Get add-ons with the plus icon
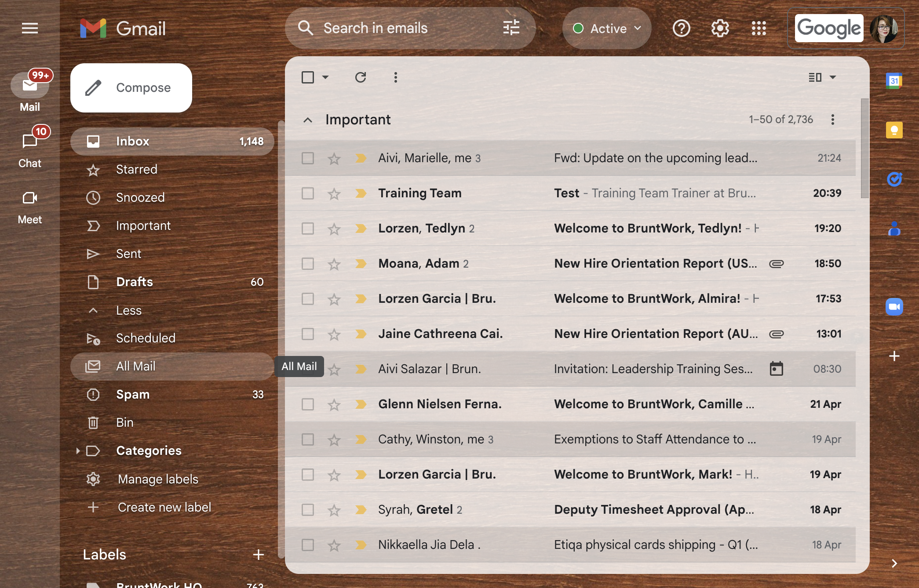This screenshot has width=919, height=588. [894, 356]
